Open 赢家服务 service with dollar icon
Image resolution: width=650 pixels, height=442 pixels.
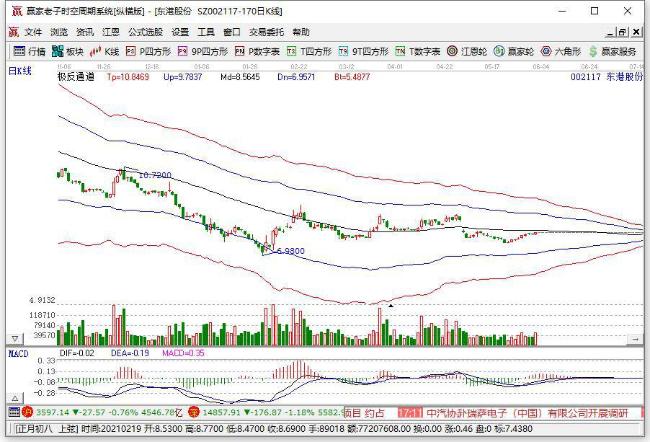coord(612,51)
